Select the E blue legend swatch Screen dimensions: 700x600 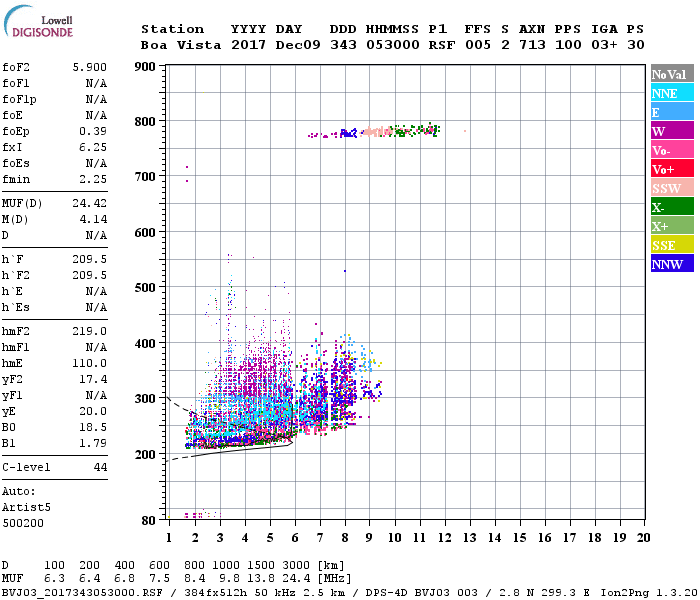[x=672, y=111]
